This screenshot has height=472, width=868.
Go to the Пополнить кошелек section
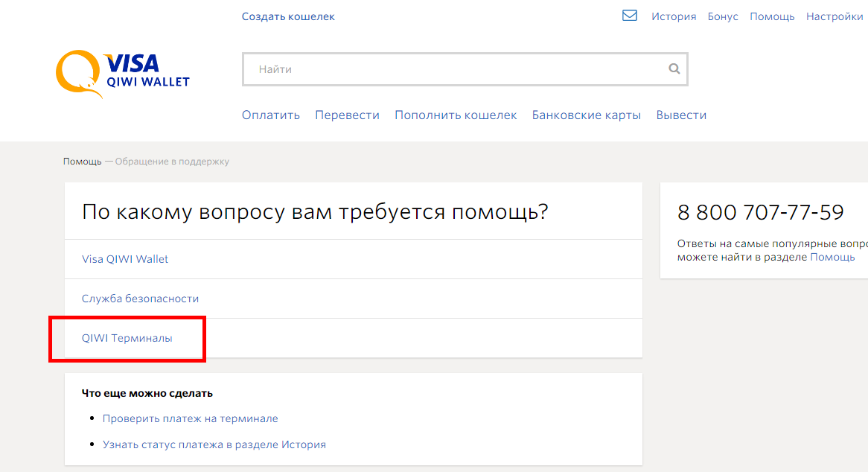[456, 115]
